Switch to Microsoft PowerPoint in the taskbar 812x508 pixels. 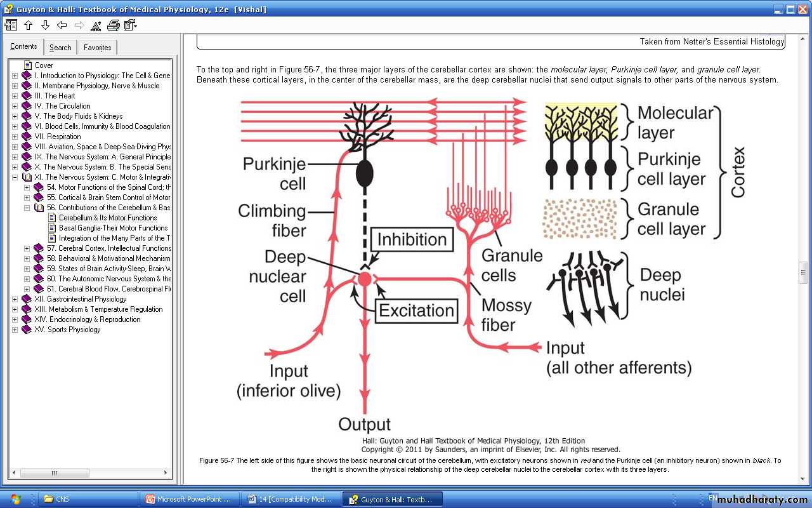click(x=190, y=499)
